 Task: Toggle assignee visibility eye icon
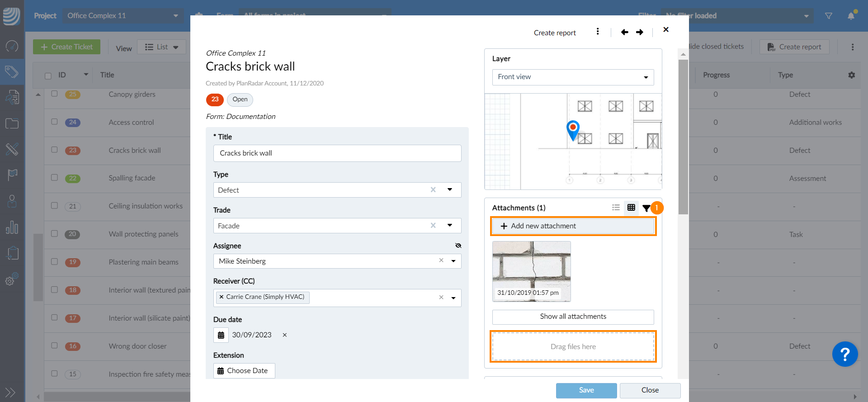[458, 246]
